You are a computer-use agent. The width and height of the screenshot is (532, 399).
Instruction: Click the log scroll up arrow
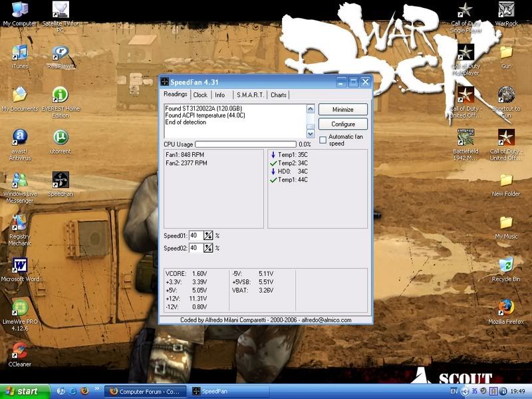click(311, 108)
